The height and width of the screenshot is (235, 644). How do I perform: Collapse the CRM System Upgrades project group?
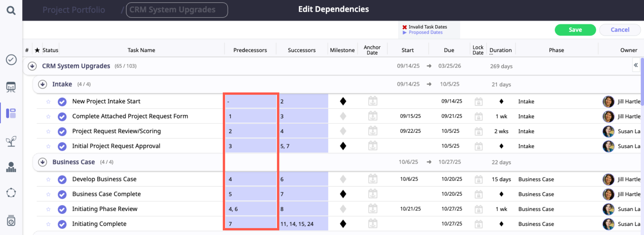[32, 66]
